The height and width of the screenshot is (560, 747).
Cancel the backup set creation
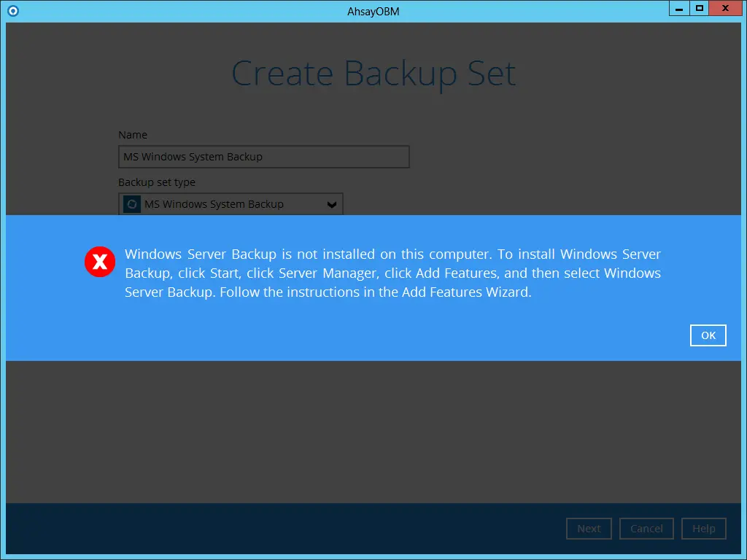[646, 528]
